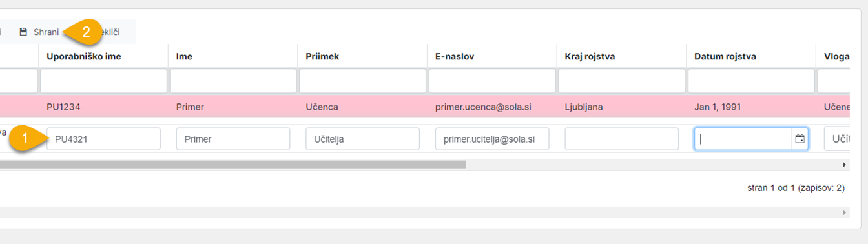Click the Kraj rojstva filter field
868x244 pixels.
(x=621, y=81)
